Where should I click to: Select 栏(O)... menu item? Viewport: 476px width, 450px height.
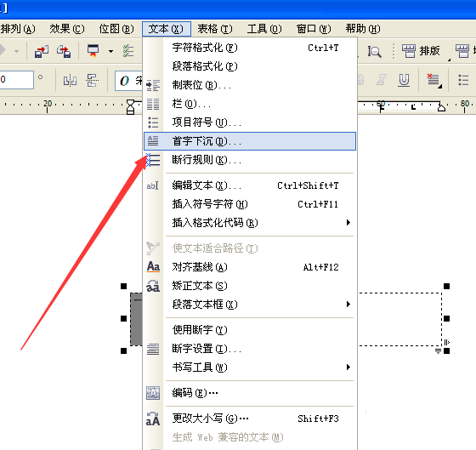250,104
